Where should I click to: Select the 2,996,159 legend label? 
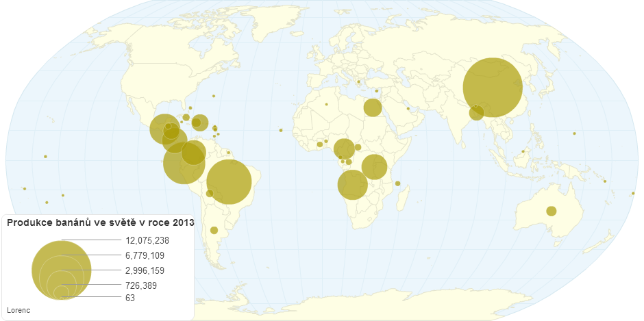(145, 270)
